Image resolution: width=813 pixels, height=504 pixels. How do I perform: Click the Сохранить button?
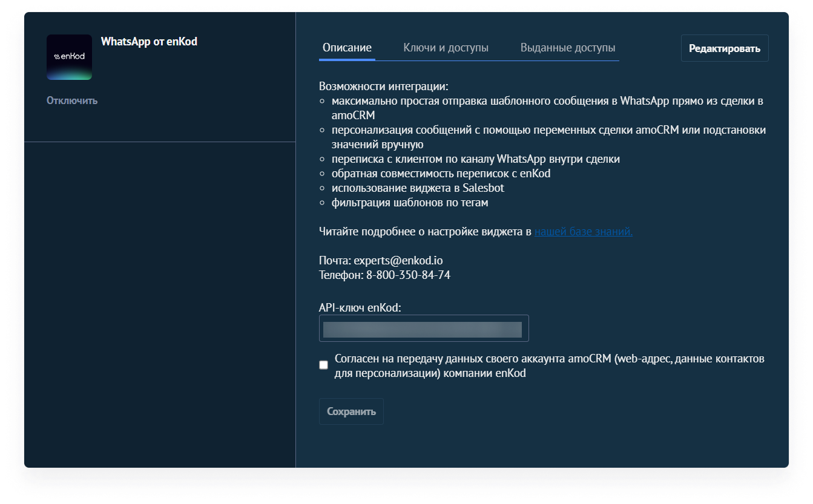[x=351, y=411]
